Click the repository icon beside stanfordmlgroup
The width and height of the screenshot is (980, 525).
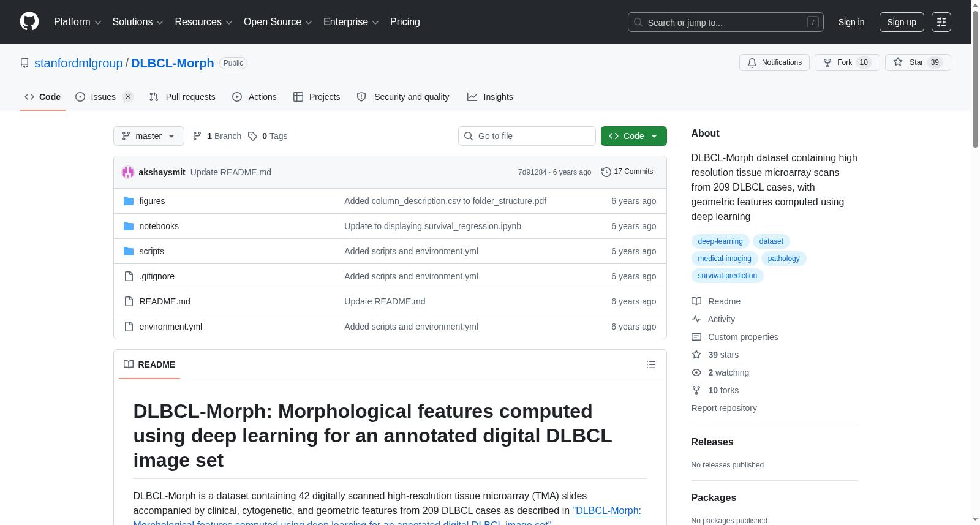click(24, 63)
